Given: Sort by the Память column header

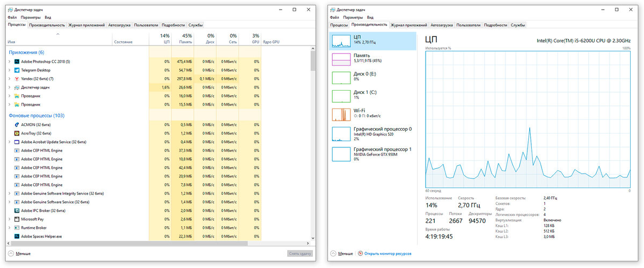Looking at the screenshot, I should pyautogui.click(x=182, y=39).
